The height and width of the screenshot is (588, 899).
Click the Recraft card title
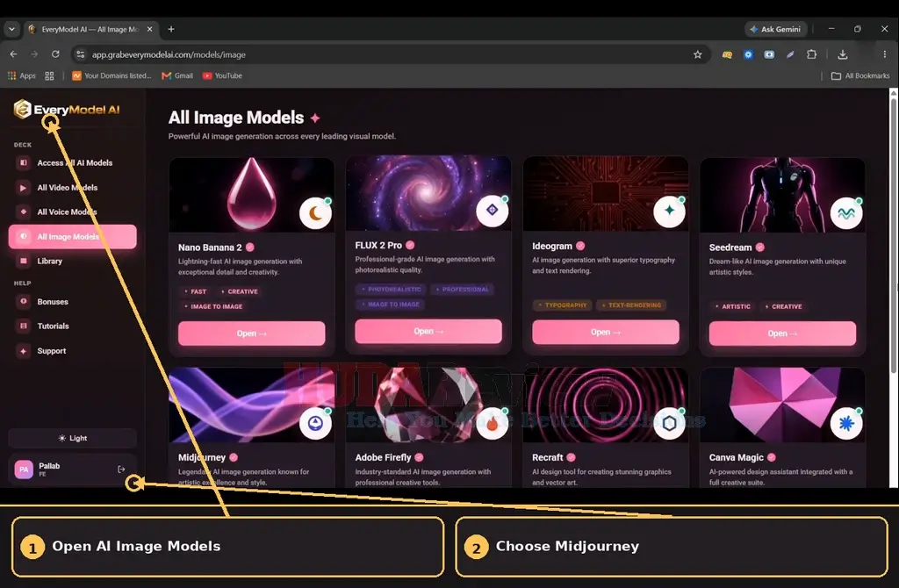(548, 457)
